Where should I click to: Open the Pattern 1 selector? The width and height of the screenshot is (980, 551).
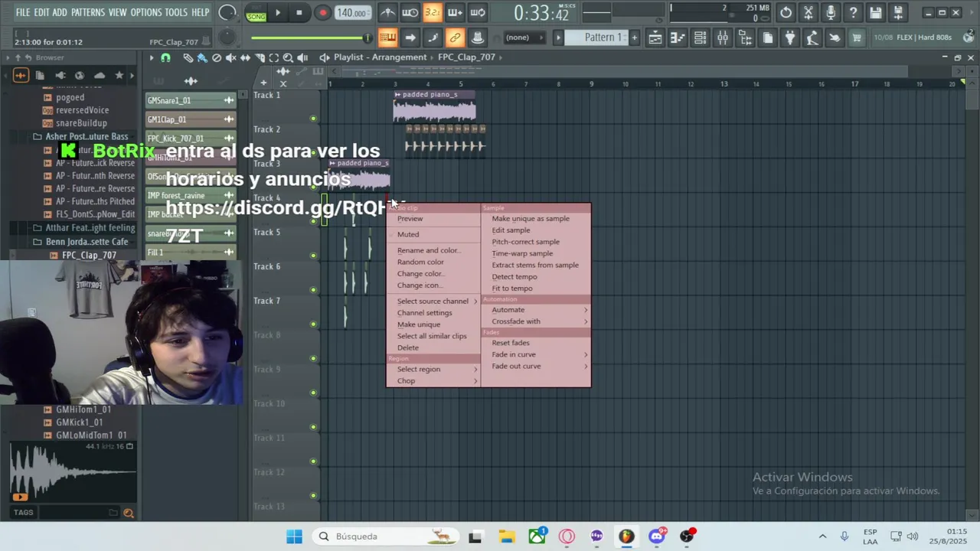tap(603, 37)
